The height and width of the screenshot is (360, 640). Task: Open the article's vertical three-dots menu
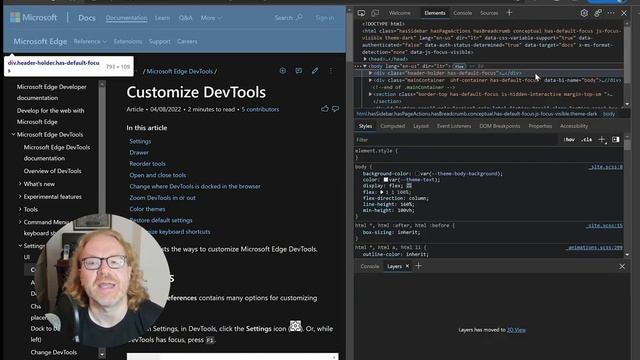(x=331, y=71)
